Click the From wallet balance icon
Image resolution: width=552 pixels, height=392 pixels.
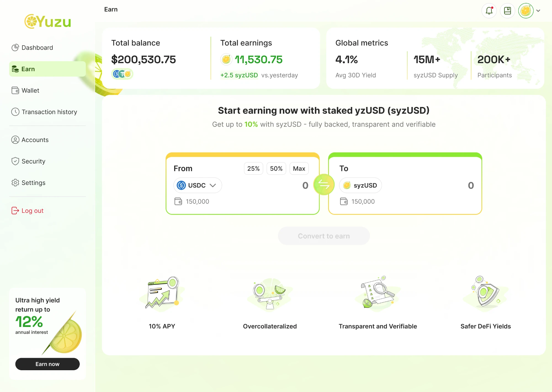click(178, 202)
